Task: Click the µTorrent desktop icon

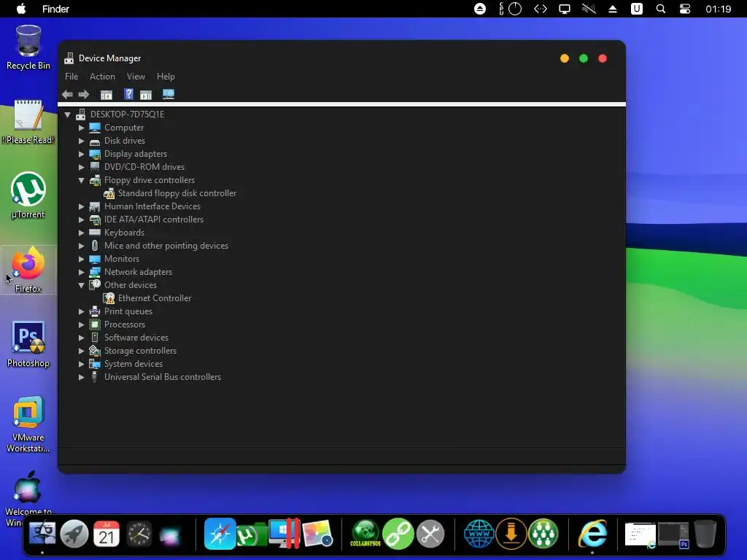Action: click(28, 195)
